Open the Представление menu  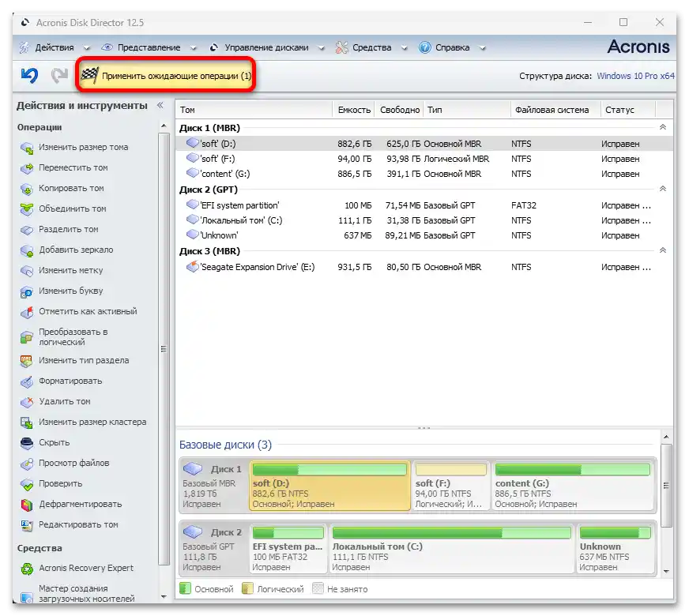point(149,47)
